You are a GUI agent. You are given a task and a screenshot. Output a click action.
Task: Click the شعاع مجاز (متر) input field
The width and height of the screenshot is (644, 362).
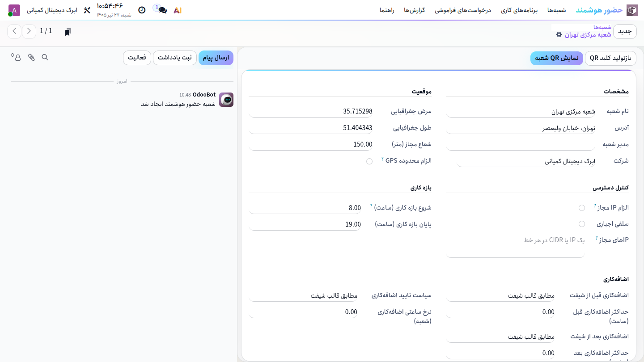pos(311,144)
